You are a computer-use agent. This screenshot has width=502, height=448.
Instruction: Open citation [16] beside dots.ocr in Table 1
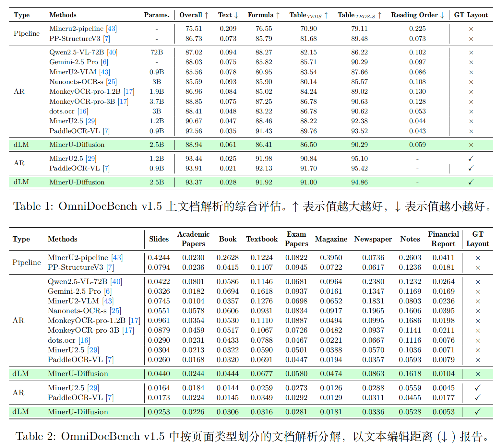pyautogui.click(x=83, y=111)
